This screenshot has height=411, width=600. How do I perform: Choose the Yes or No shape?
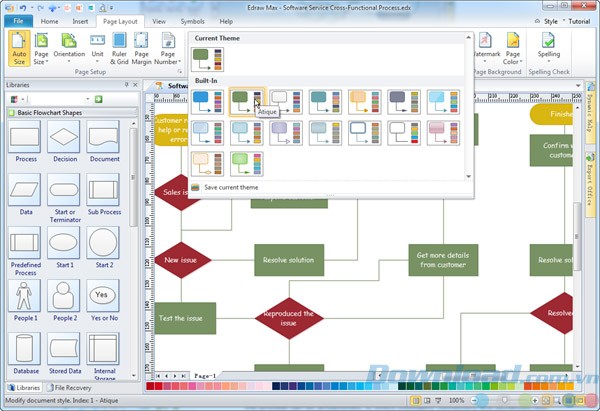tap(102, 299)
